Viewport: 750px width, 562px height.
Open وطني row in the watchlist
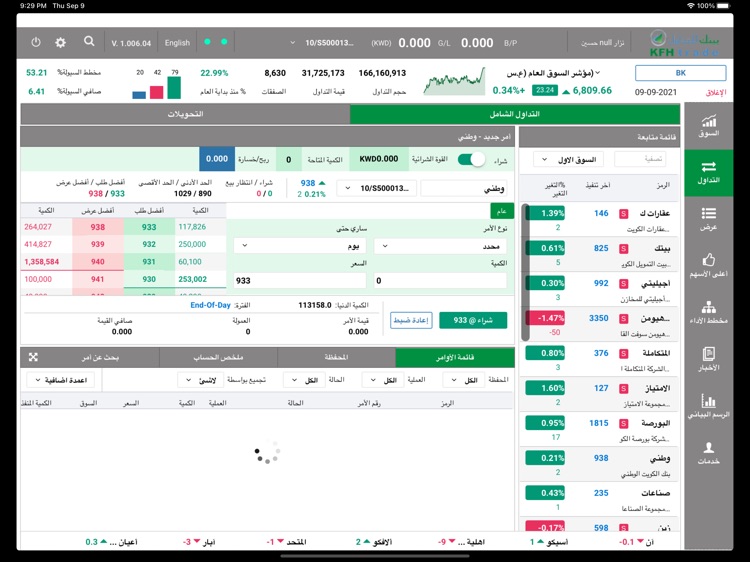(x=598, y=465)
